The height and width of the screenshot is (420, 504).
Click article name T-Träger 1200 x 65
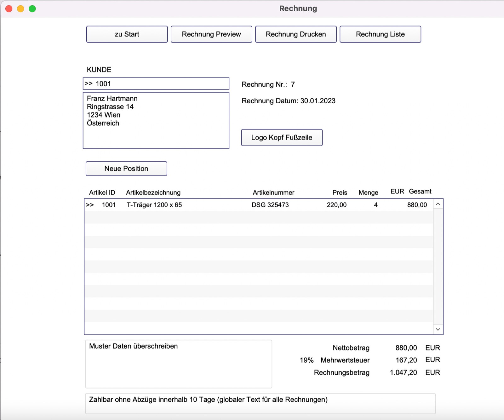154,205
